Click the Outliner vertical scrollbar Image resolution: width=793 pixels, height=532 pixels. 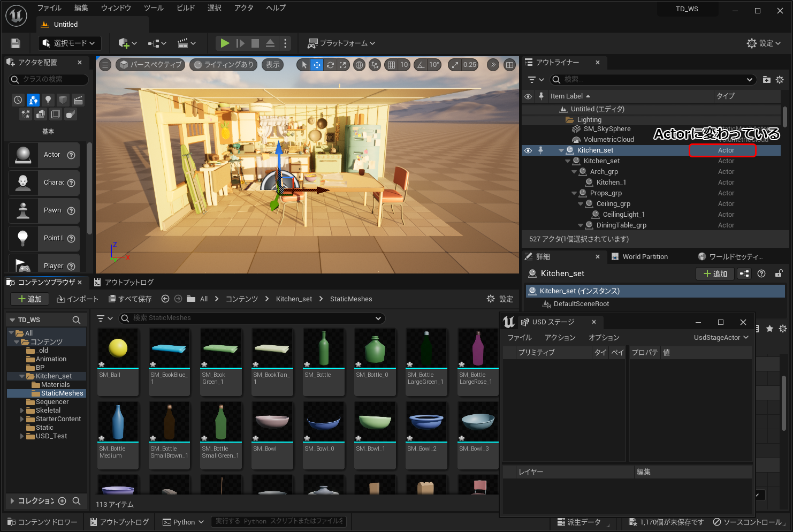pyautogui.click(x=784, y=118)
